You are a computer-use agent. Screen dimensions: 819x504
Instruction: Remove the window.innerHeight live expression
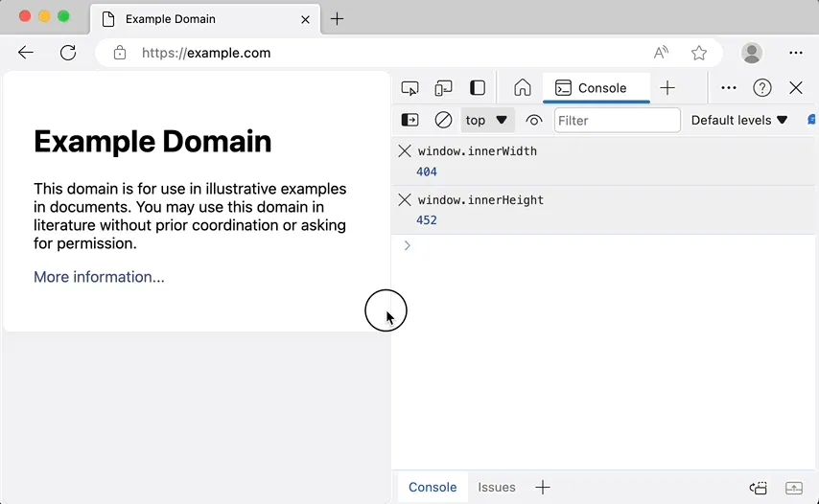pos(405,200)
